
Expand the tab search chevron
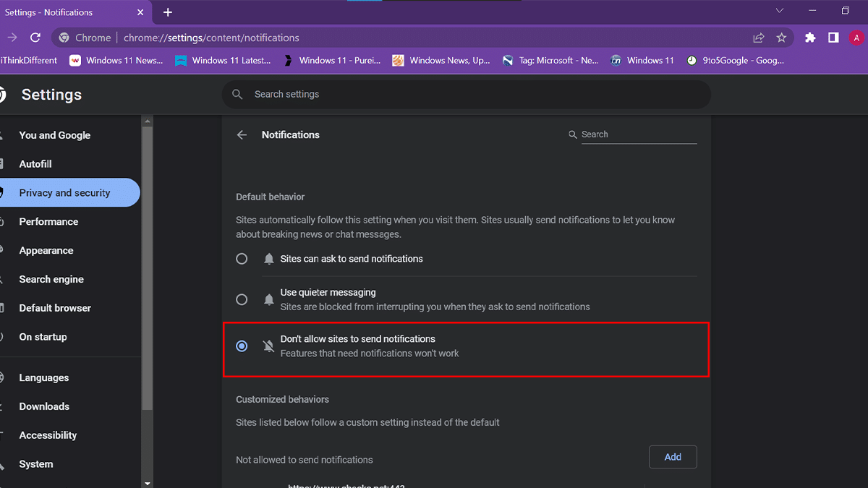click(780, 11)
